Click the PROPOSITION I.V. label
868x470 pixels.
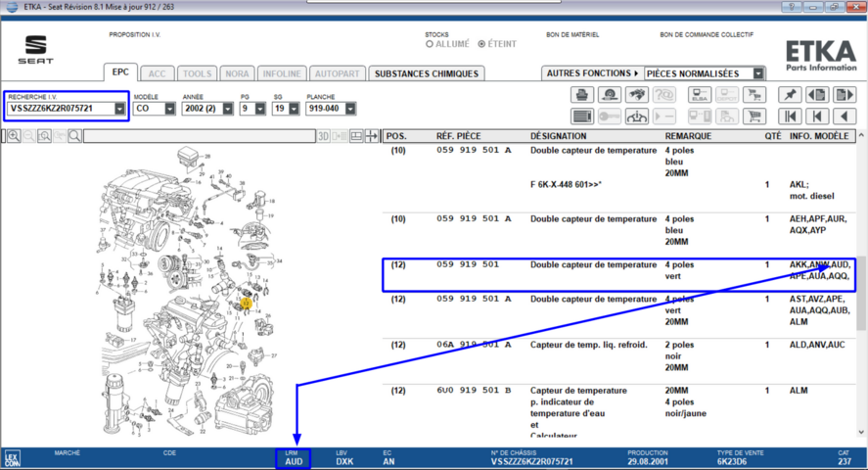134,35
